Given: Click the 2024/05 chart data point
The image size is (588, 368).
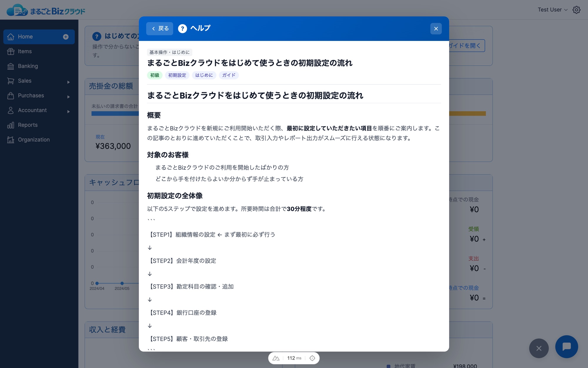Looking at the screenshot, I should pyautogui.click(x=122, y=283).
